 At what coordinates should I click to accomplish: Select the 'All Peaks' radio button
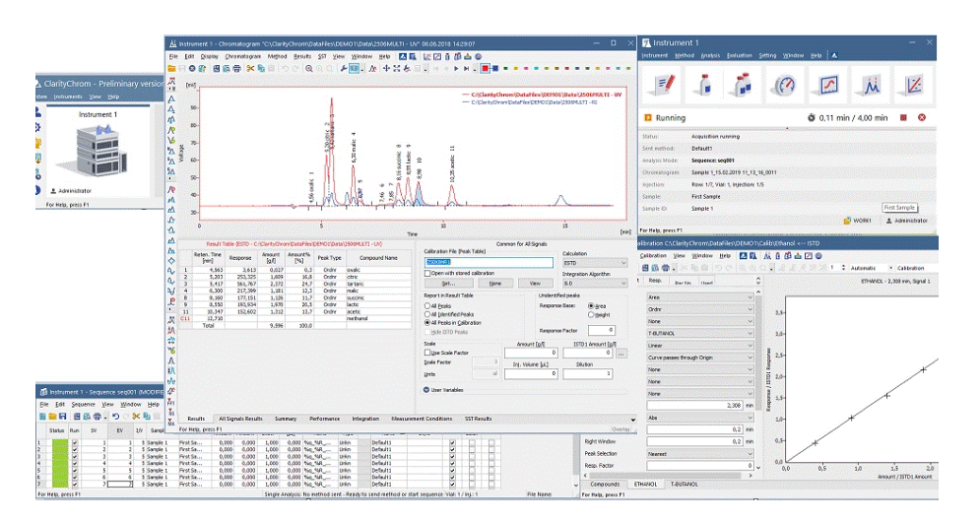427,306
